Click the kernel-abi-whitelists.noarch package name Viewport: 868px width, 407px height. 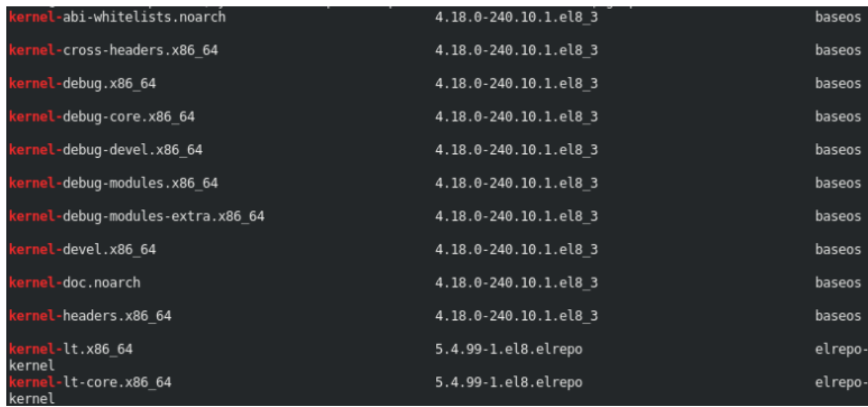[117, 17]
